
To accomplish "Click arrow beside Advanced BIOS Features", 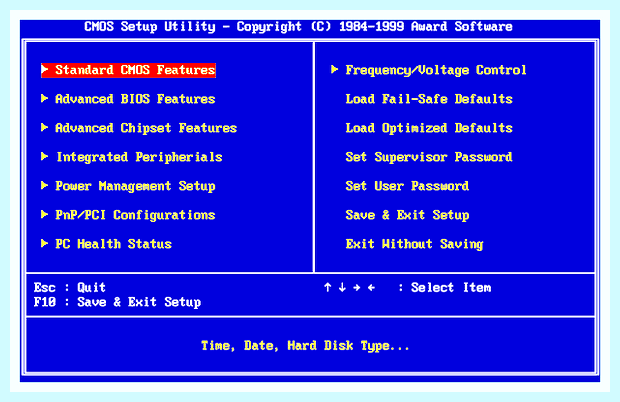I will click(x=45, y=98).
